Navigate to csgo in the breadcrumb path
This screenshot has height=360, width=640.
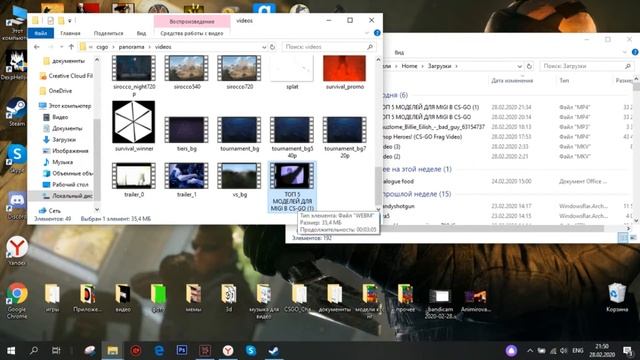[102, 47]
